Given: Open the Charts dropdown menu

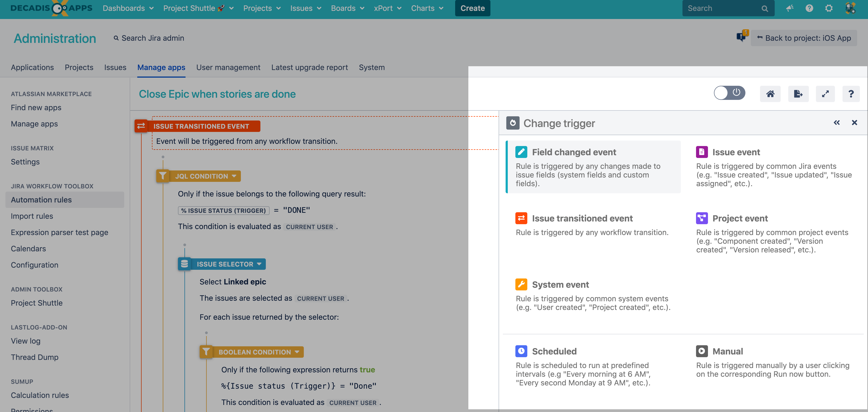Looking at the screenshot, I should coord(427,8).
